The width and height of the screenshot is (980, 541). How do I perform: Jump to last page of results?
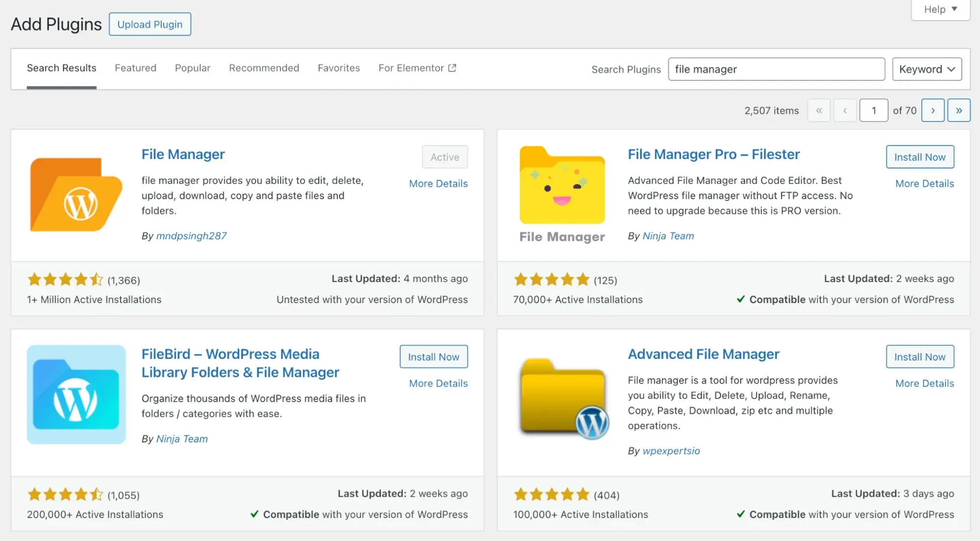958,110
